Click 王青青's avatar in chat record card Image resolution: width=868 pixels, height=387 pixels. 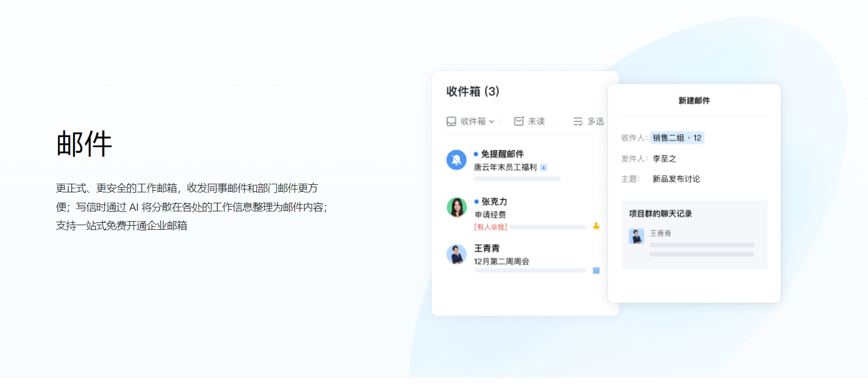coord(636,236)
